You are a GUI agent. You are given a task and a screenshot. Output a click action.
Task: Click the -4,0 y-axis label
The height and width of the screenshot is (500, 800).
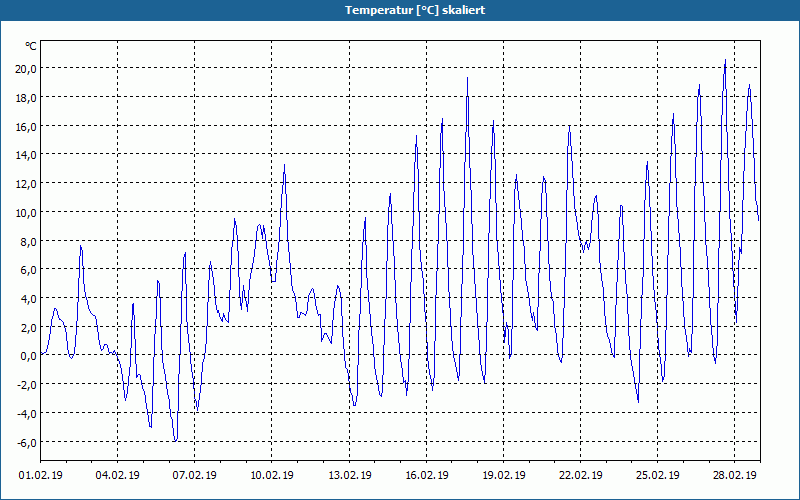click(x=26, y=413)
